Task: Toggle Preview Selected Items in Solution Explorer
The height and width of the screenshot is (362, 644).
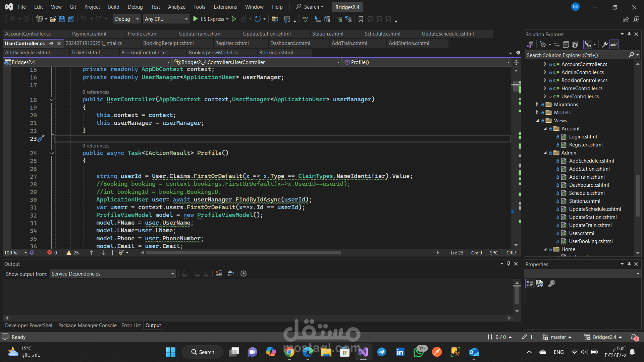Action: pyautogui.click(x=614, y=45)
